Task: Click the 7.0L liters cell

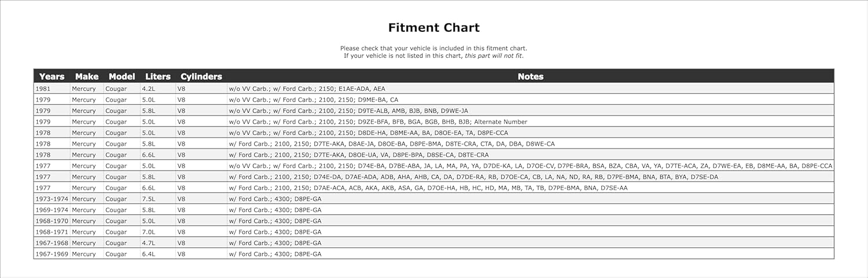Action: tap(149, 232)
